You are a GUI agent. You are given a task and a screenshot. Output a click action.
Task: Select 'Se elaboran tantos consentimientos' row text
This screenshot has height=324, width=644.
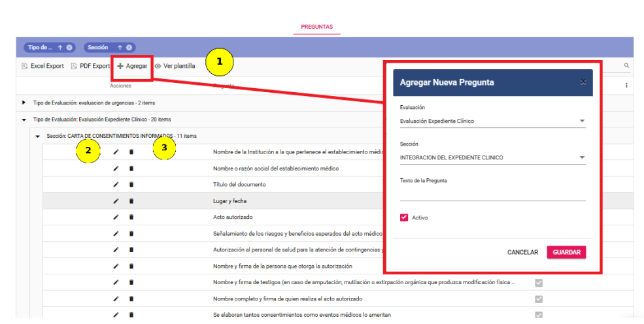pyautogui.click(x=302, y=315)
